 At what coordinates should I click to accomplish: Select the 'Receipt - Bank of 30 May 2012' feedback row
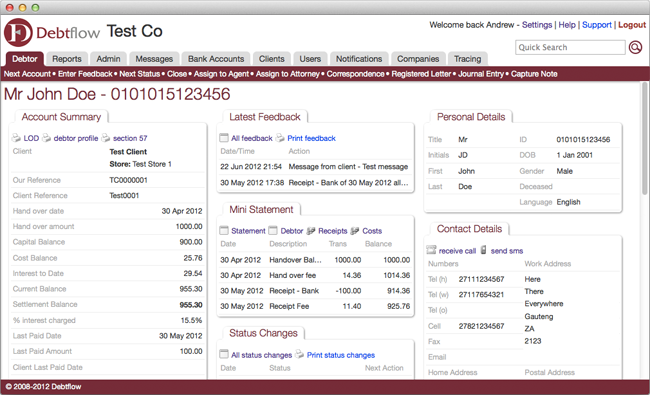coord(315,182)
